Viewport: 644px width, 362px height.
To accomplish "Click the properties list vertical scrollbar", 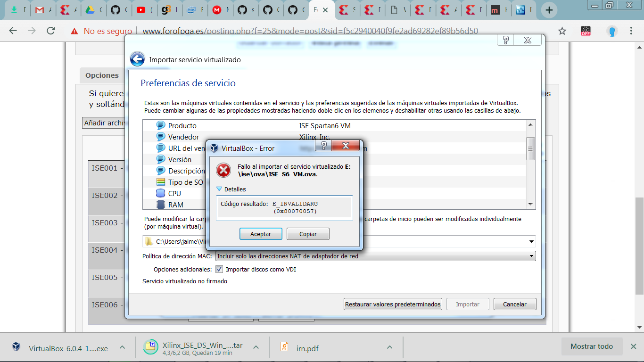I will coord(531,149).
